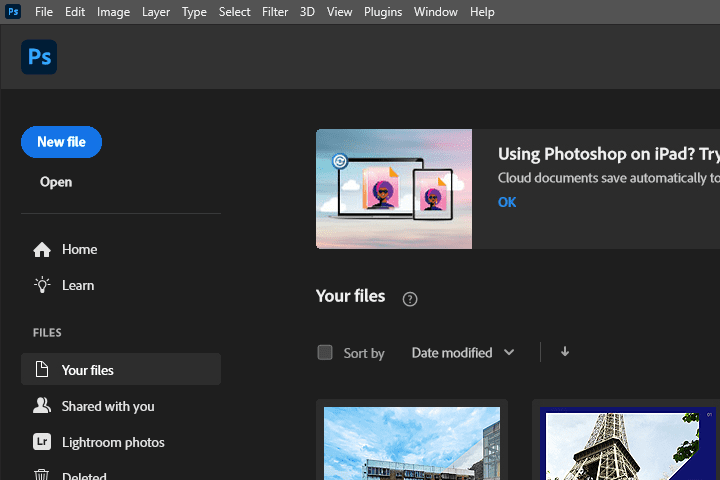Click the Home house icon
The image size is (720, 480).
pyautogui.click(x=42, y=249)
